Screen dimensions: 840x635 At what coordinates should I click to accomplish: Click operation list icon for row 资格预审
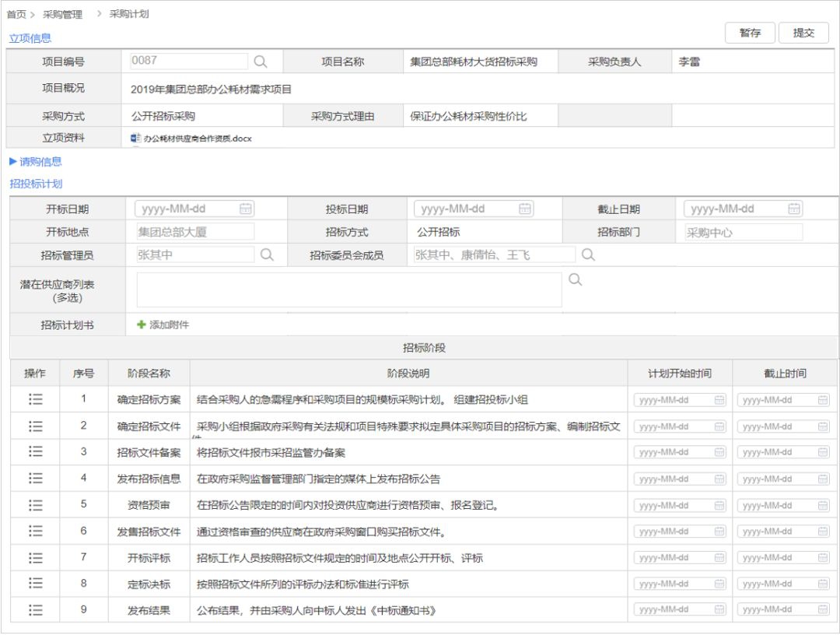pos(35,505)
